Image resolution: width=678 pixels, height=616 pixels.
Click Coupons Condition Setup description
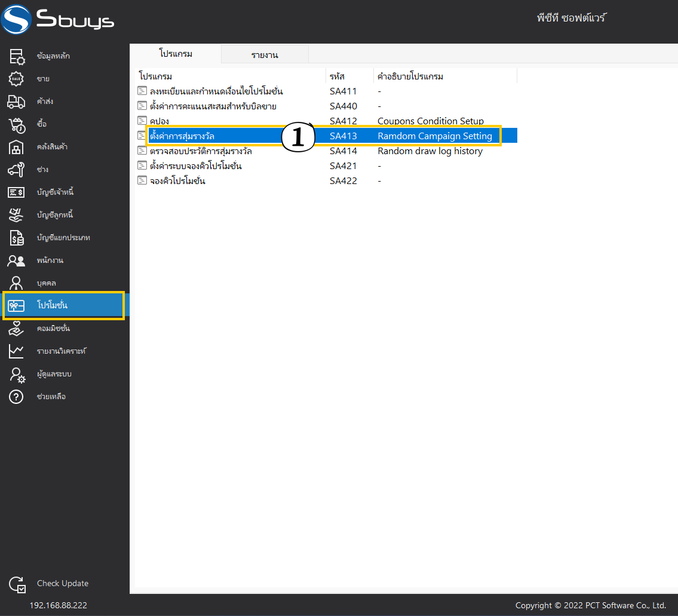(x=431, y=121)
